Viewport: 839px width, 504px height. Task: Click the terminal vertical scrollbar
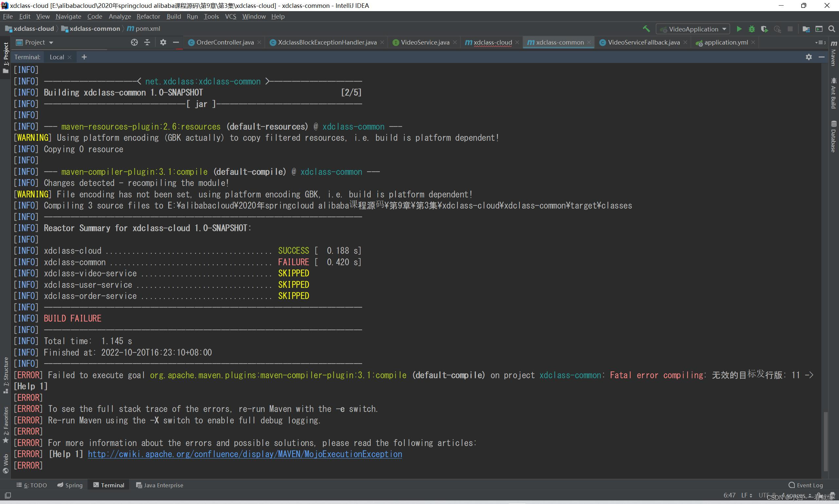(826, 441)
